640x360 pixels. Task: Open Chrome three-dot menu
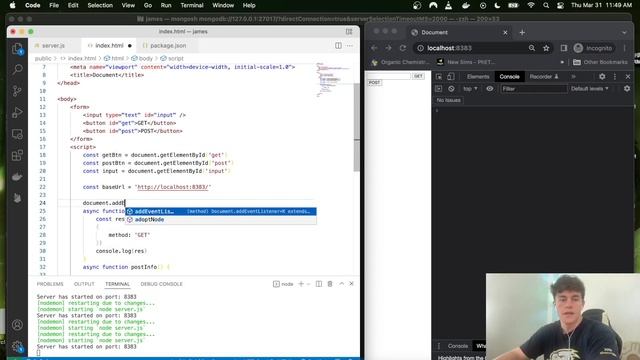pos(624,48)
